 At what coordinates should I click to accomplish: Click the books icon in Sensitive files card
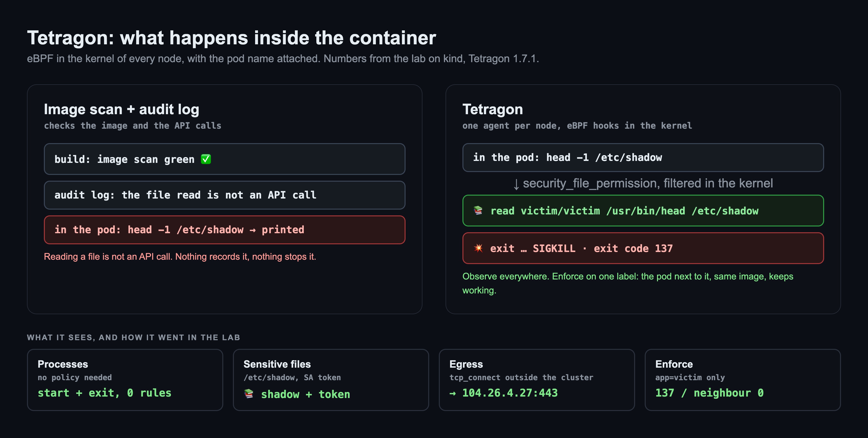(x=249, y=394)
